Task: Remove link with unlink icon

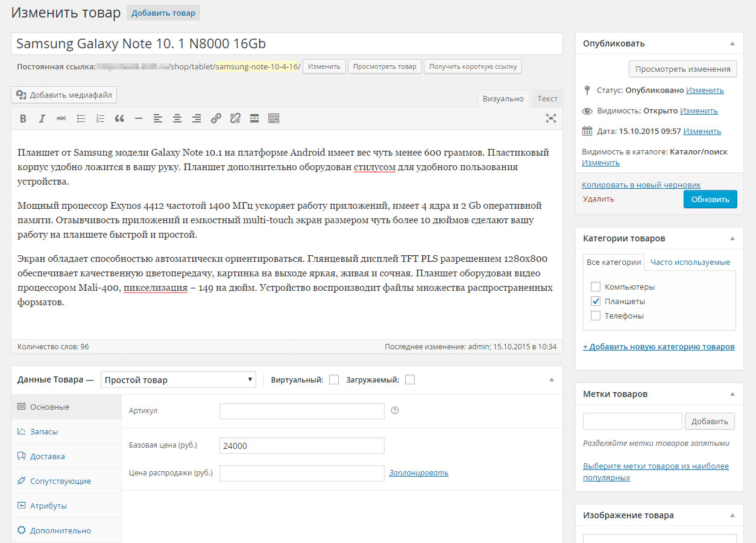Action: pyautogui.click(x=235, y=118)
